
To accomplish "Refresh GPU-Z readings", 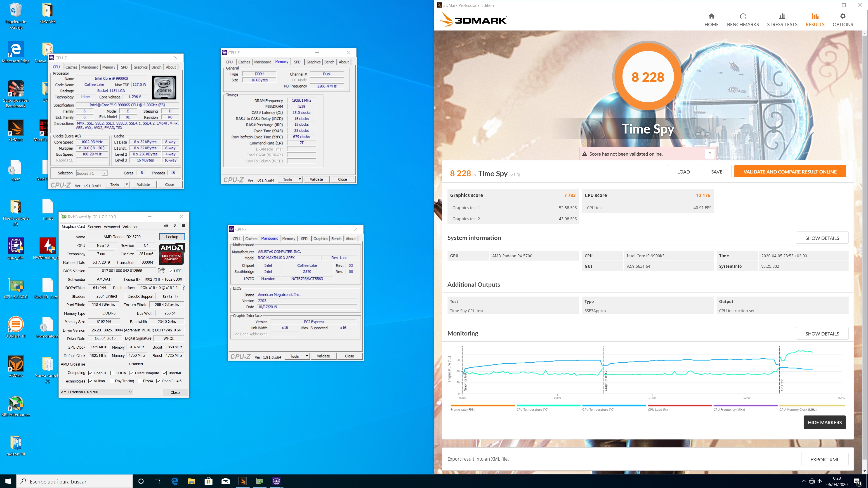I will point(175,226).
